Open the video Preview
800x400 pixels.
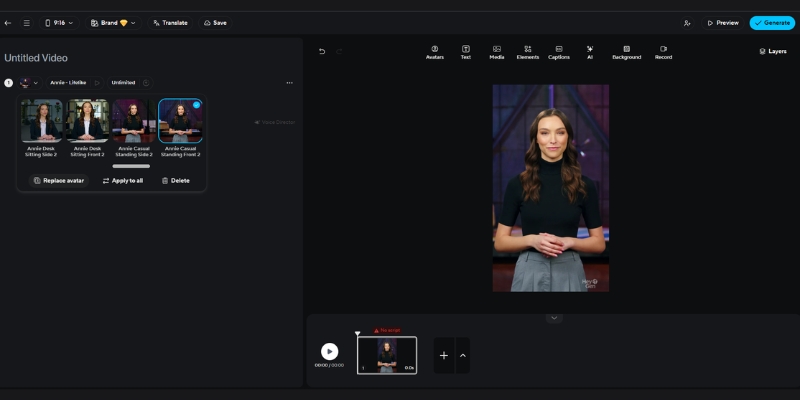click(722, 23)
